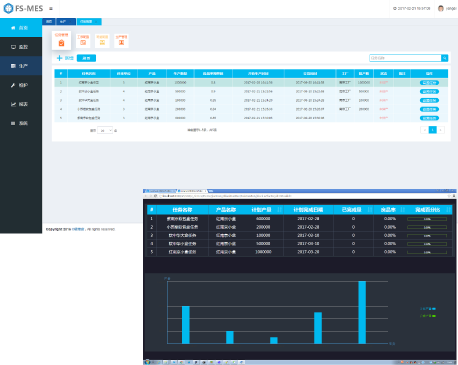Select the fourth red shortcut card
Image resolution: width=458 pixels, height=365 pixels.
point(121,41)
